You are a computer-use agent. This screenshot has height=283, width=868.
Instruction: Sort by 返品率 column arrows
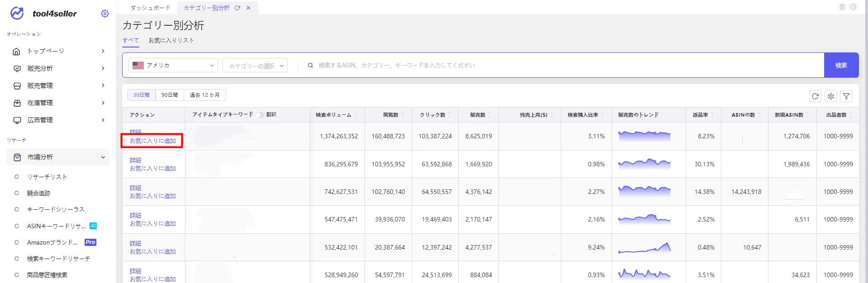point(712,115)
